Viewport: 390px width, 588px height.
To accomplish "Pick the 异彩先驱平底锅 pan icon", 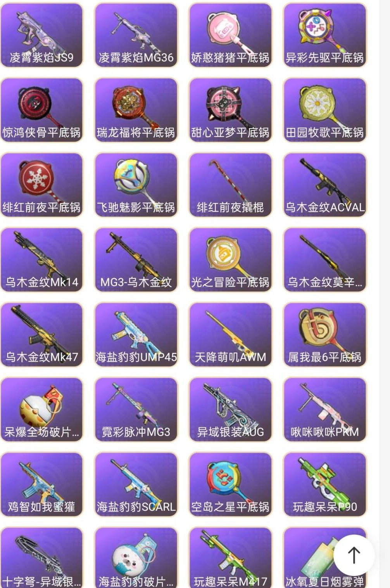I will tap(325, 35).
